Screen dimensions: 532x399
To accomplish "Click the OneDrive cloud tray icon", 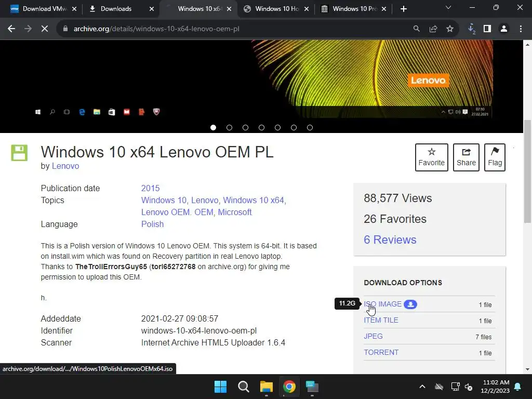I will [439, 387].
